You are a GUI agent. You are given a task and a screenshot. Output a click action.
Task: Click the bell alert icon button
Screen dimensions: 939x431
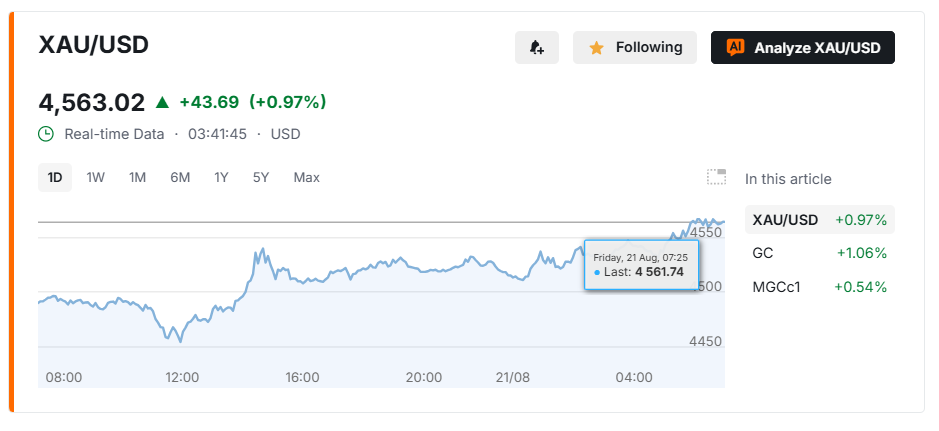coord(537,47)
